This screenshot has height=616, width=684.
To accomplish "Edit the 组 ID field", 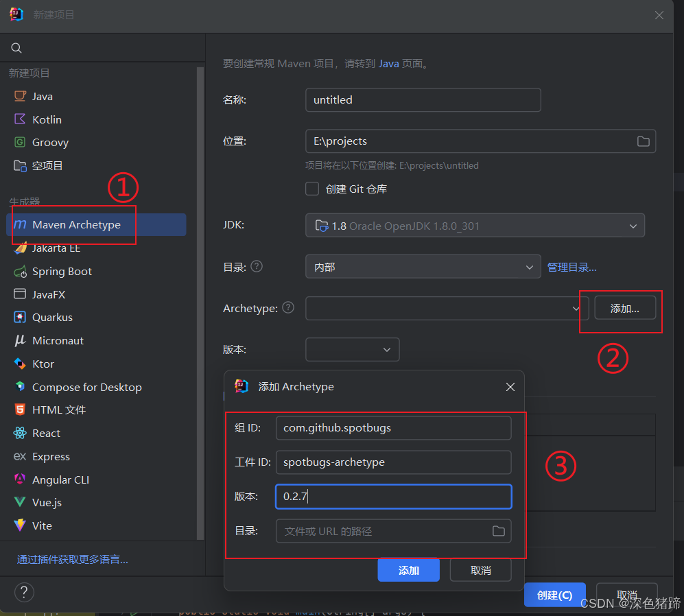I will coord(394,428).
